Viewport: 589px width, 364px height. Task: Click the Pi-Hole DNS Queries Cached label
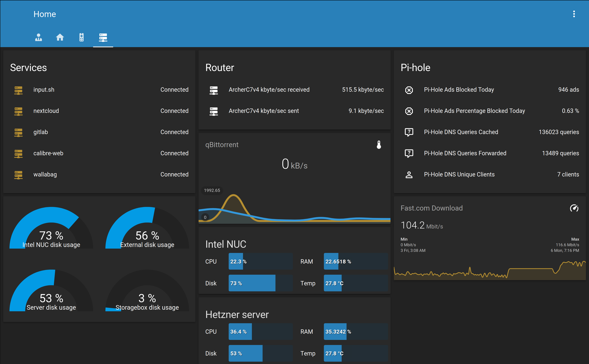(461, 132)
